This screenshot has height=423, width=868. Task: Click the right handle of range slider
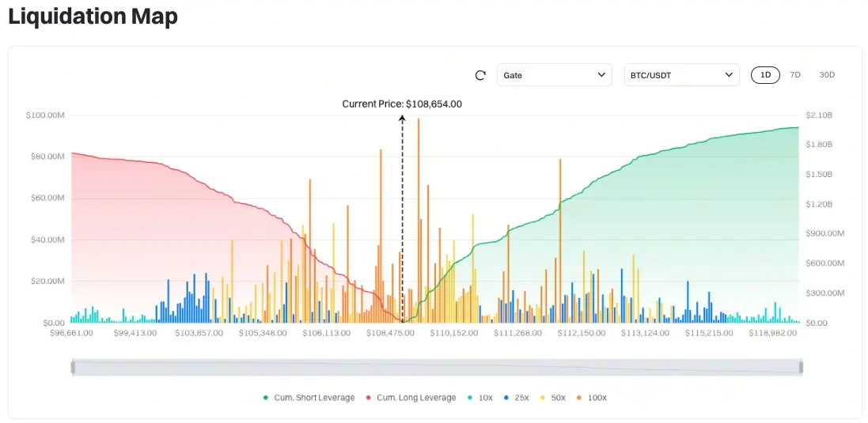click(801, 367)
